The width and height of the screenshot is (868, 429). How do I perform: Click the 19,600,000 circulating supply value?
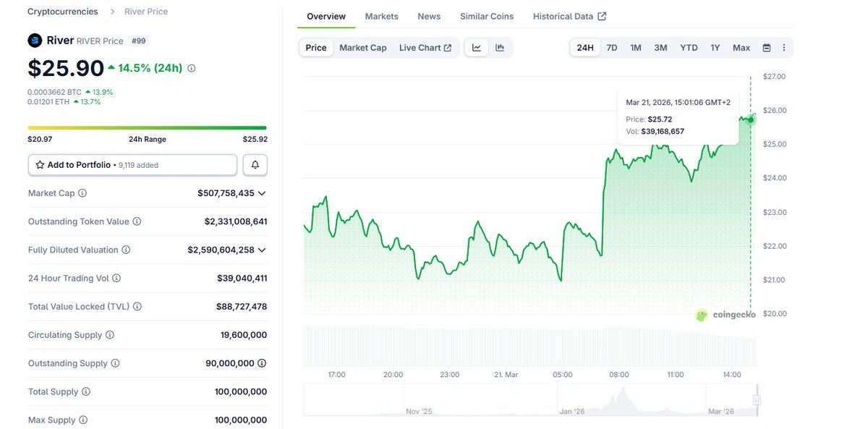pyautogui.click(x=244, y=335)
